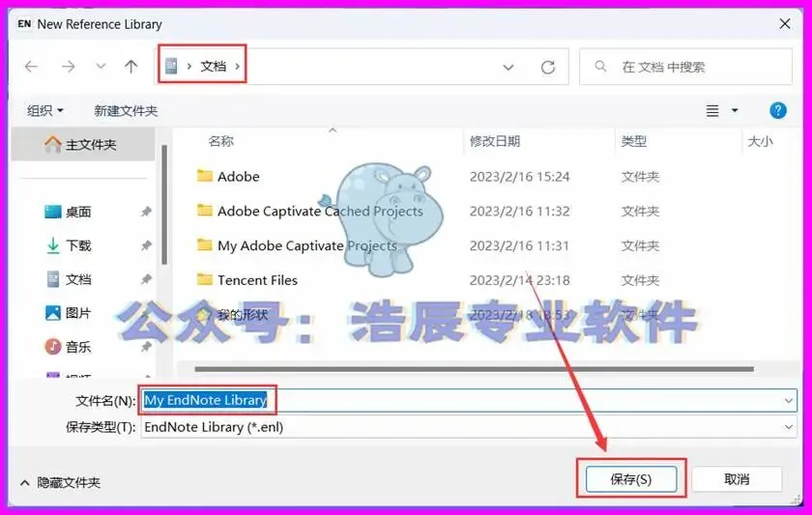
Task: Select the Tencent Files folder
Action: [x=257, y=280]
